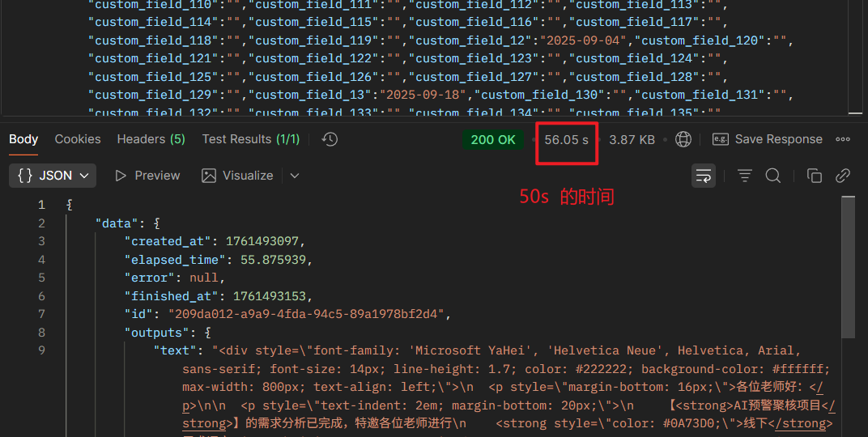Copy the response body to clipboard

815,176
